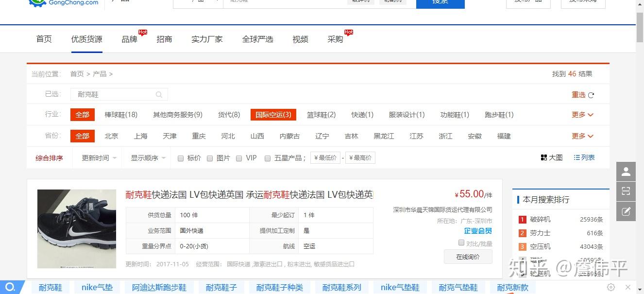Open the 采购 nav item
Viewport: 644px width, 294px height.
click(335, 39)
